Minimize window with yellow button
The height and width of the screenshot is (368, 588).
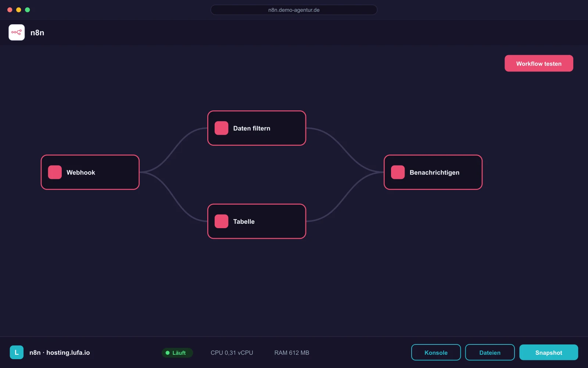coord(19,10)
